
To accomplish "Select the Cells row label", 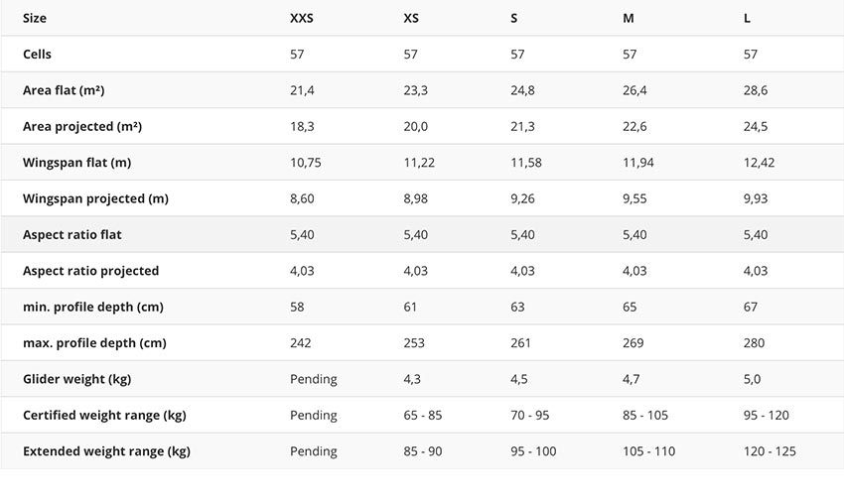I will click(37, 55).
